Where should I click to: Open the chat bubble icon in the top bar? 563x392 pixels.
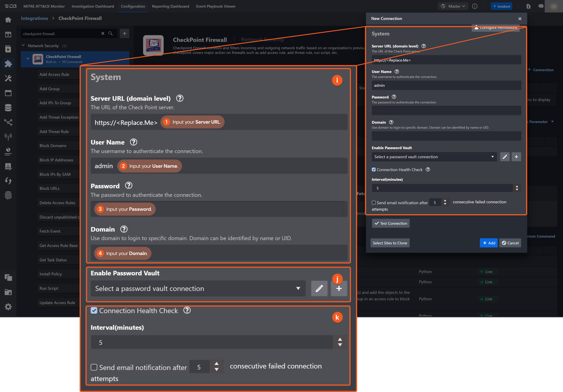pyautogui.click(x=541, y=6)
